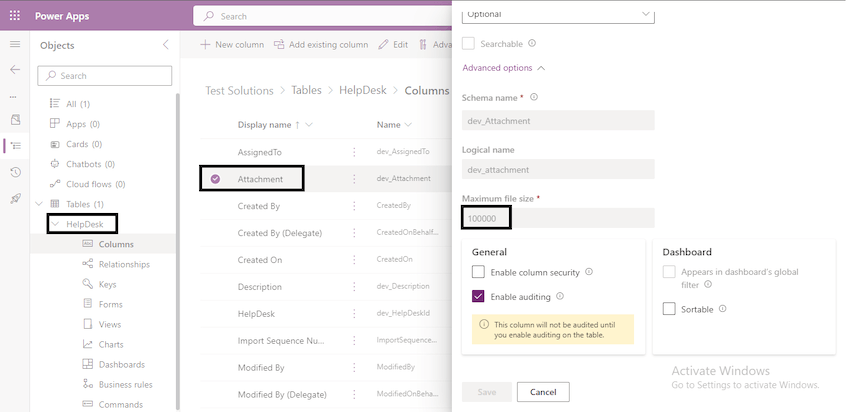This screenshot has width=850, height=412.
Task: Collapse the Objects panel with chevron
Action: [x=165, y=45]
